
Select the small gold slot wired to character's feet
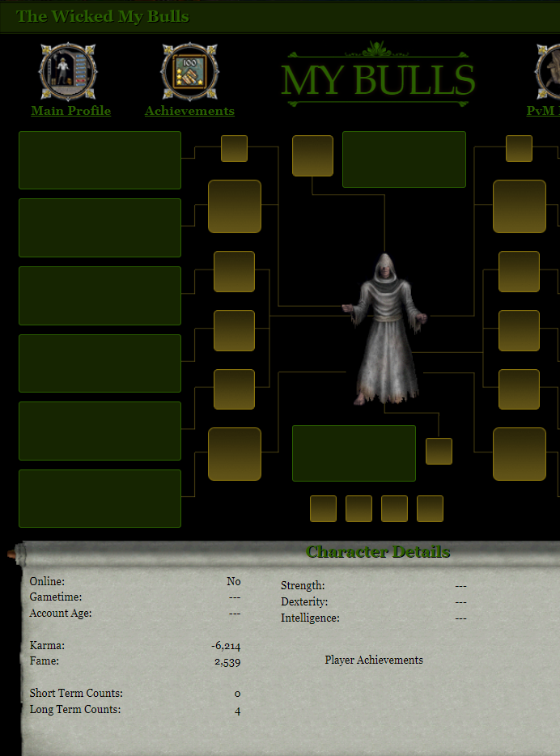439,452
